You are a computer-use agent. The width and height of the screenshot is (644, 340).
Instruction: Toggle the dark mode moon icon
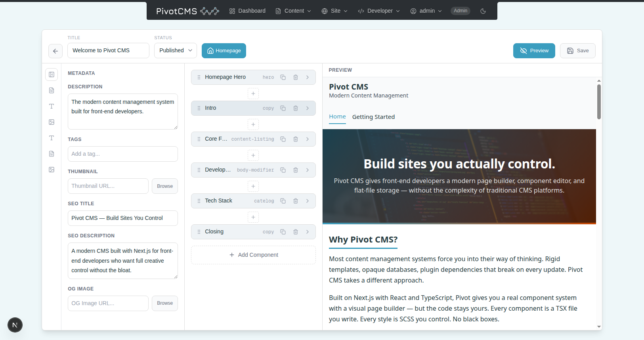click(x=483, y=11)
